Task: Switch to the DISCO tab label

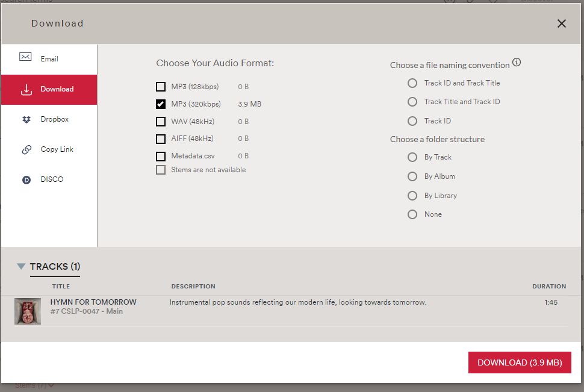Action: (x=52, y=179)
